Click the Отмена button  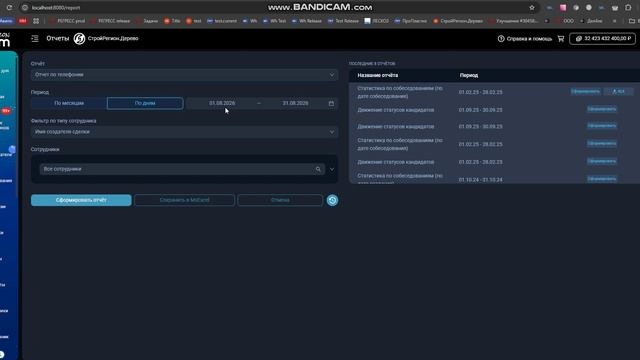click(280, 200)
